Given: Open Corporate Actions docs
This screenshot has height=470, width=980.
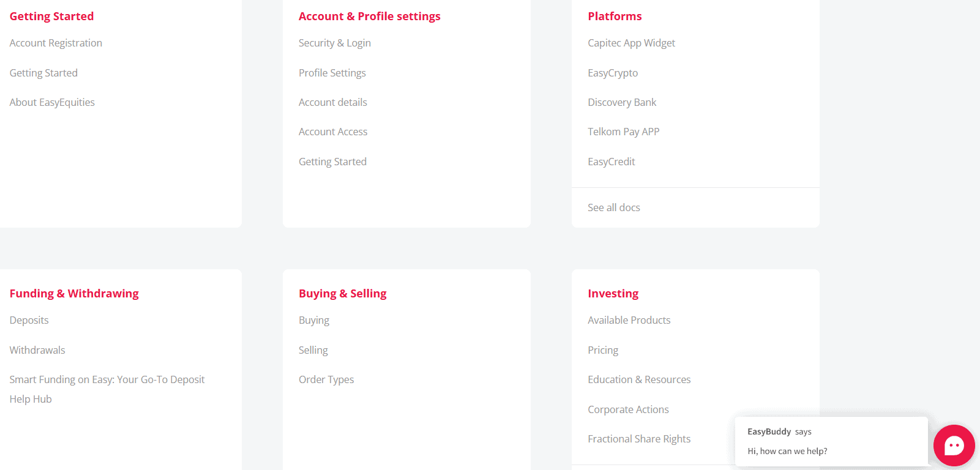Looking at the screenshot, I should [628, 409].
